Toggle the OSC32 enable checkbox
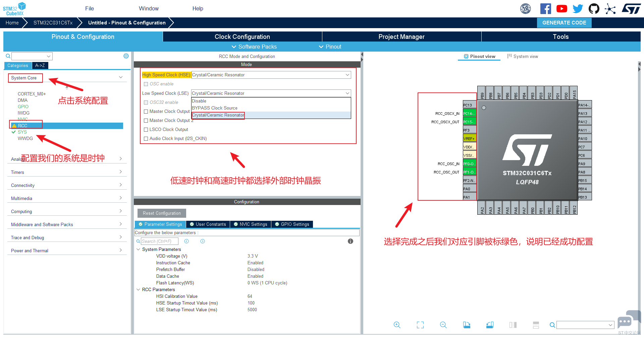This screenshot has height=338, width=644. tap(146, 103)
